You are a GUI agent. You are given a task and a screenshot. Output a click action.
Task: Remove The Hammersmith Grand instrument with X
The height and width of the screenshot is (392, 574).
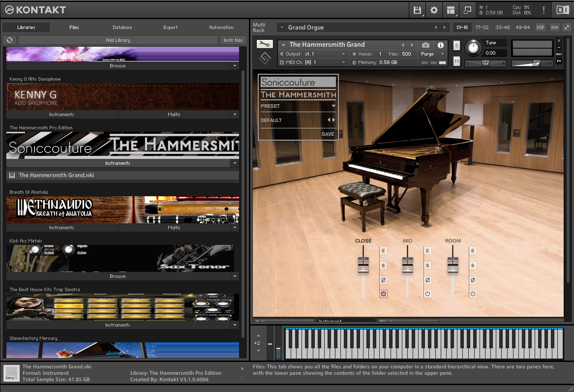click(559, 40)
